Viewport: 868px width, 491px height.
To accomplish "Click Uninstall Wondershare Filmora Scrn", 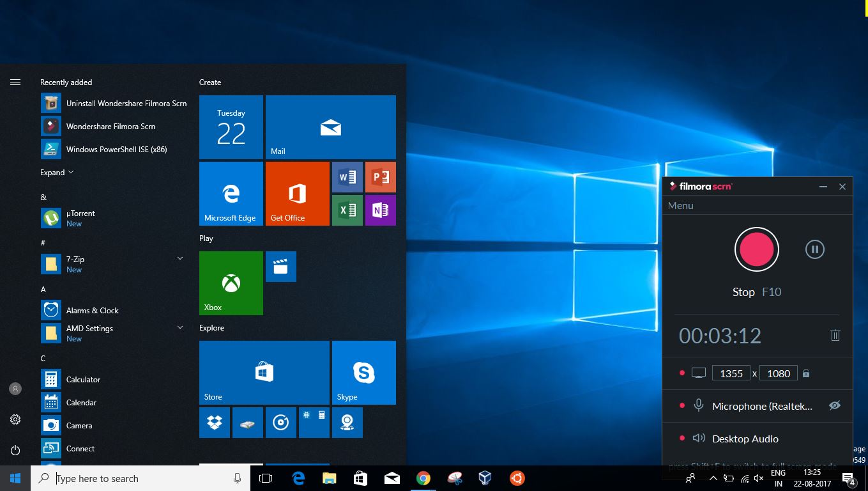I will (x=126, y=103).
